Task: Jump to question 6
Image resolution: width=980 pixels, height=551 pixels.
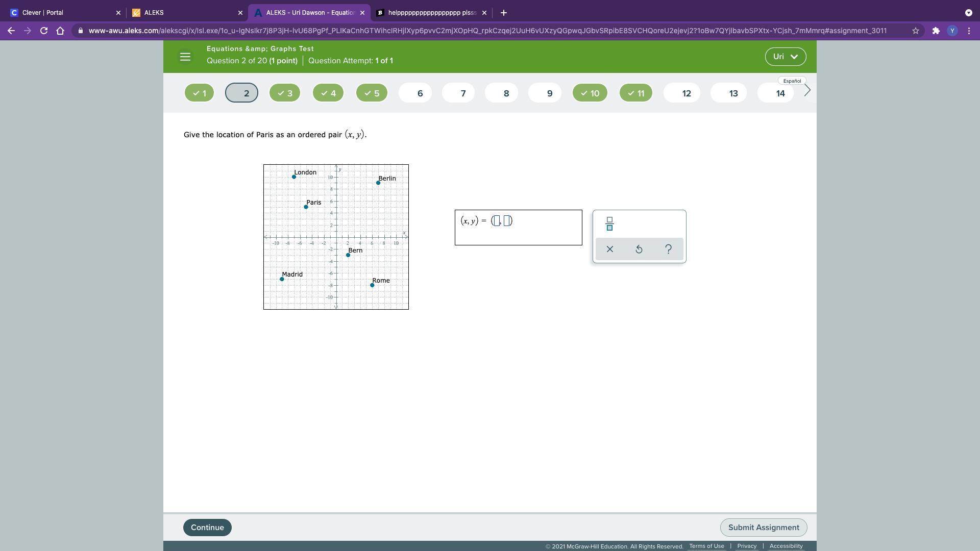Action: click(415, 93)
